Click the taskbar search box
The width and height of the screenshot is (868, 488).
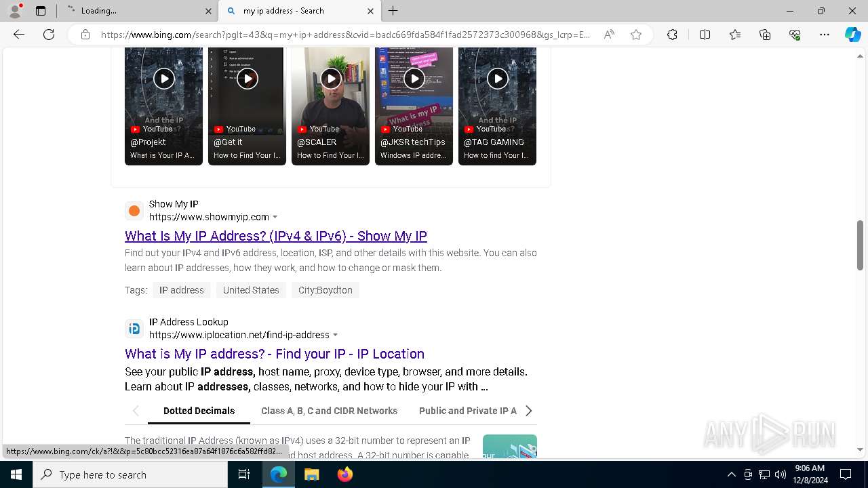click(x=130, y=474)
